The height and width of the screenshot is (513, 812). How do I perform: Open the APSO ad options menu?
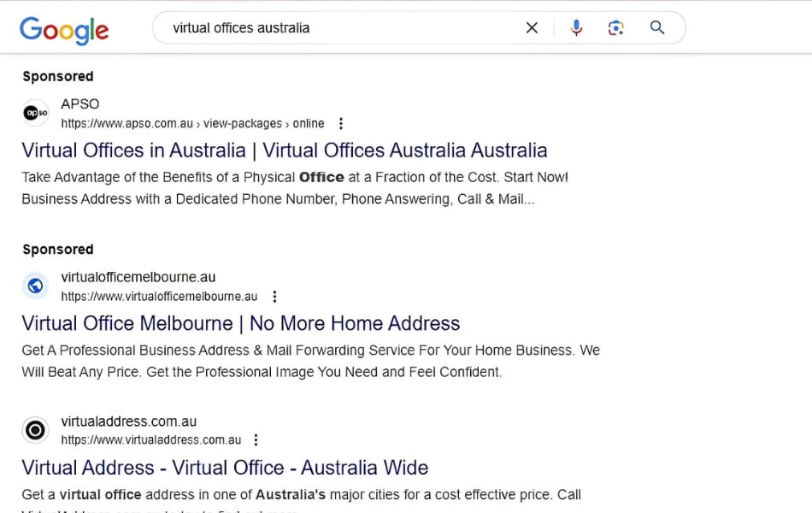[341, 123]
